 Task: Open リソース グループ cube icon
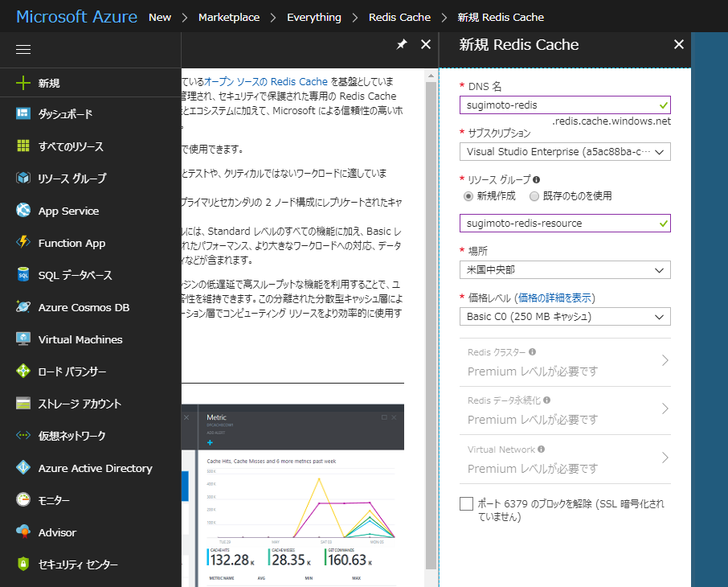pos(23,178)
